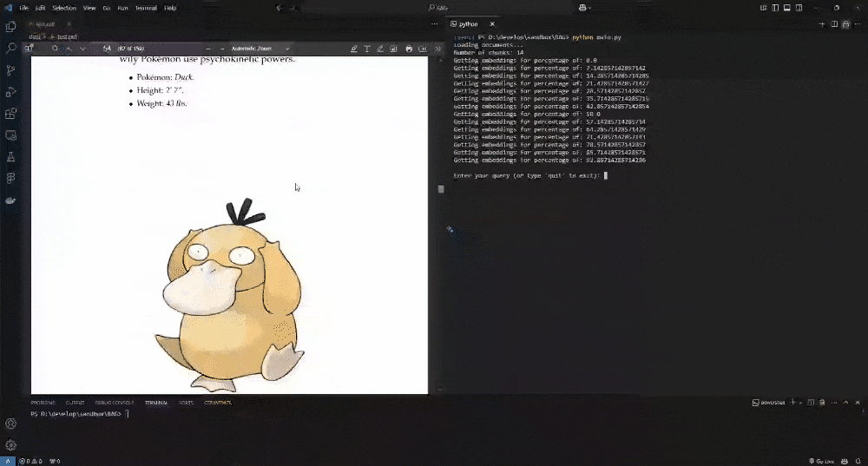This screenshot has width=868, height=466.
Task: Open the Manage gear icon
Action: 10,445
